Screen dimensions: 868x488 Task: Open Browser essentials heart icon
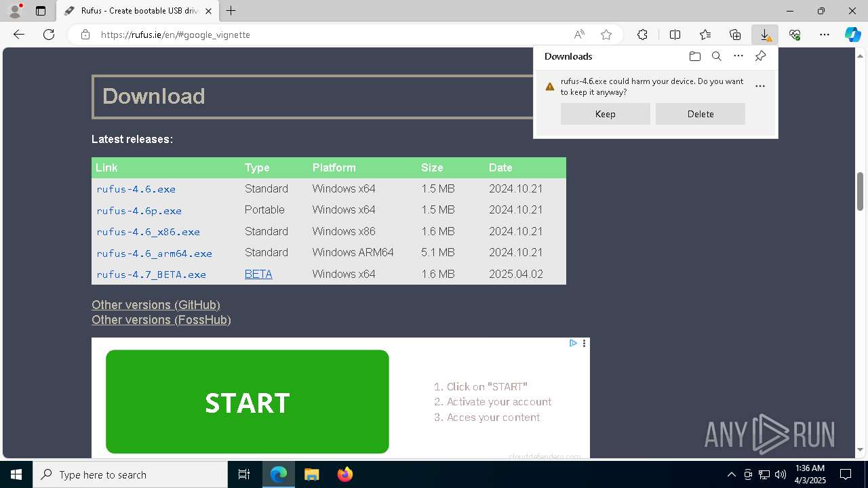[x=795, y=35]
